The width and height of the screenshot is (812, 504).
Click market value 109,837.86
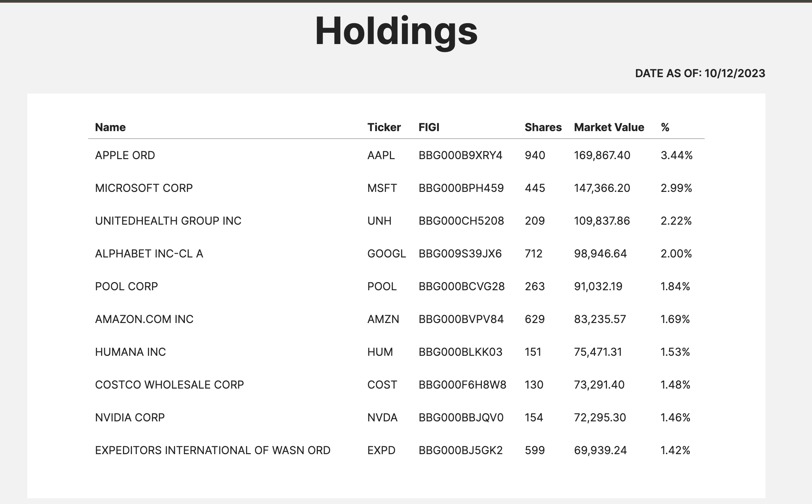coord(602,221)
